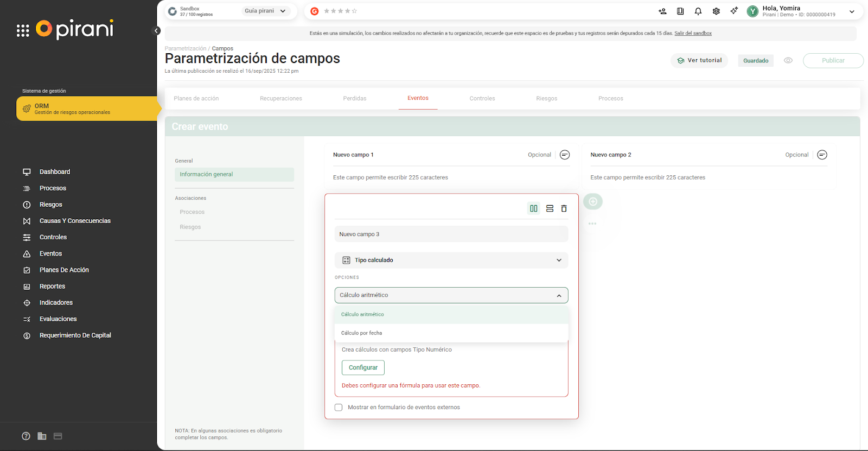The image size is (868, 451).
Task: Open the Tipo calculado dropdown
Action: tap(451, 261)
